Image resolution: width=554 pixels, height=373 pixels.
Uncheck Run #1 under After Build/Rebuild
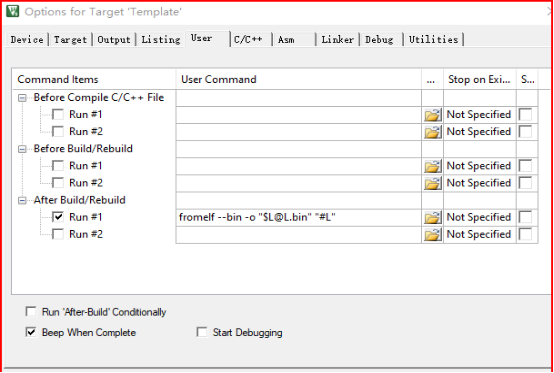click(58, 217)
